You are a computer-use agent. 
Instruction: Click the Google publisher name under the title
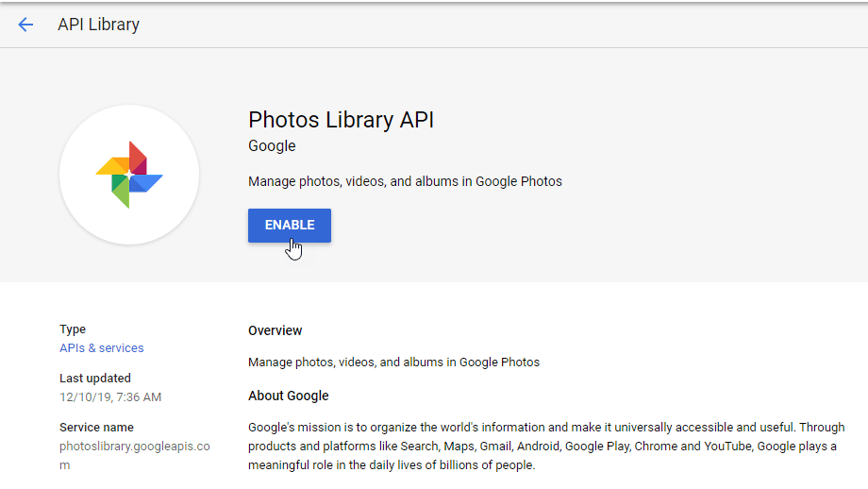272,146
